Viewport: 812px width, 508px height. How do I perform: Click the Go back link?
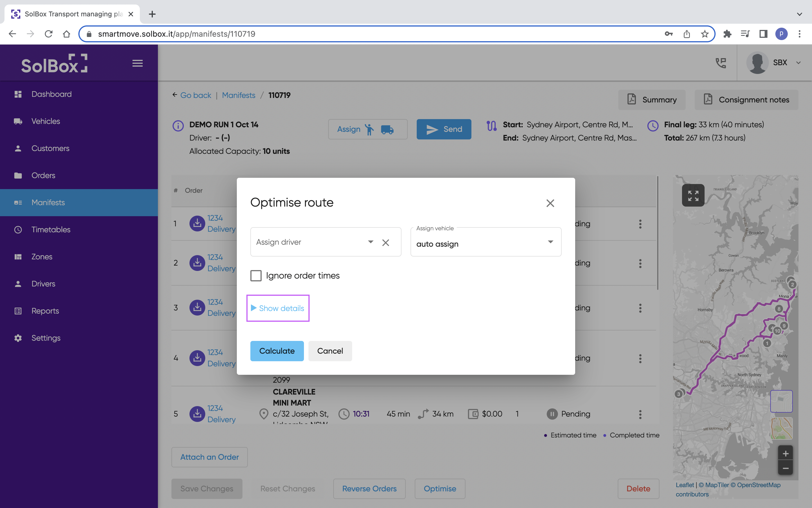pyautogui.click(x=196, y=95)
